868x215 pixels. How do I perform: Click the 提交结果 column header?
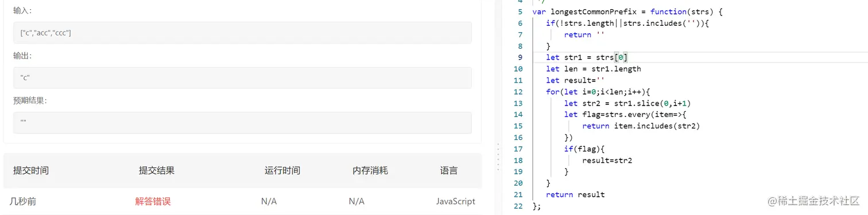click(157, 170)
